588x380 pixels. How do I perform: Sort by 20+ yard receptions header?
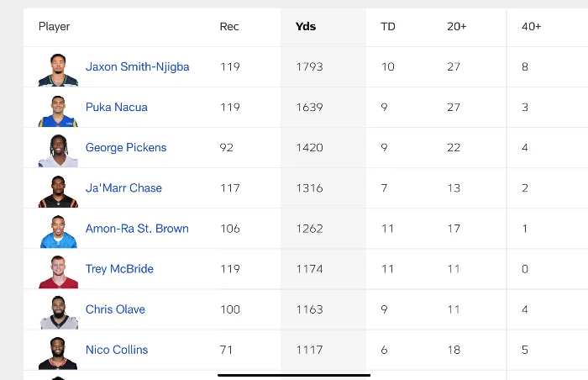tap(457, 27)
